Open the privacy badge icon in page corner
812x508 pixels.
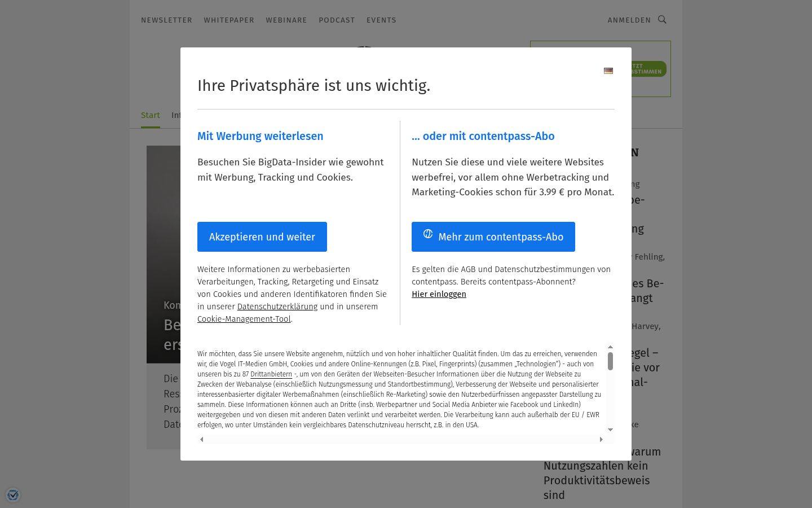click(x=13, y=495)
